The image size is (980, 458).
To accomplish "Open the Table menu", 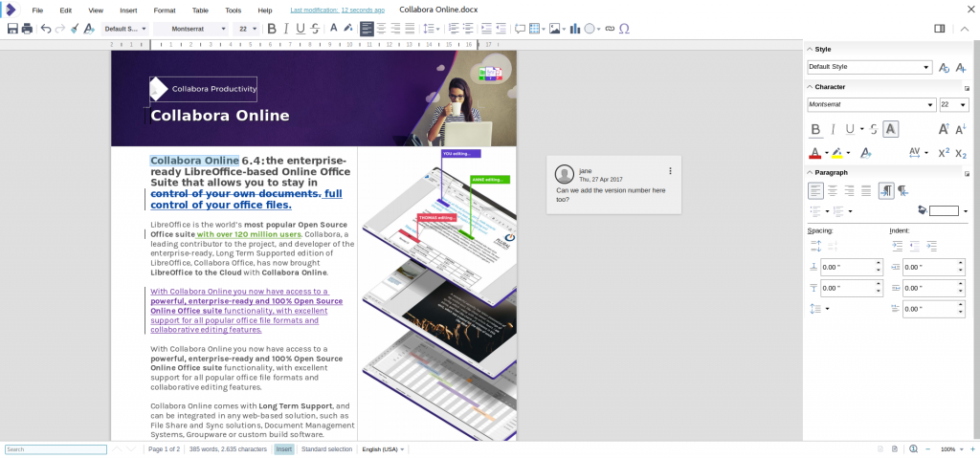I will tap(200, 10).
